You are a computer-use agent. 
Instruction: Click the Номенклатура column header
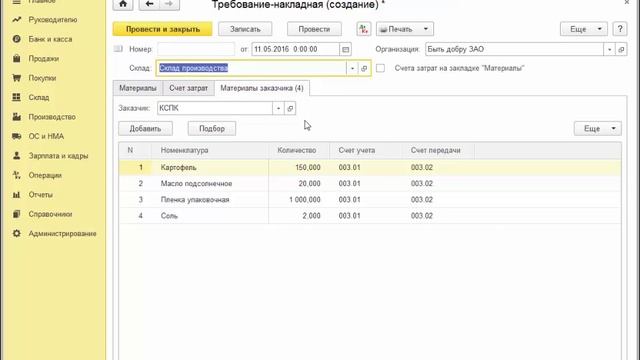(209, 150)
